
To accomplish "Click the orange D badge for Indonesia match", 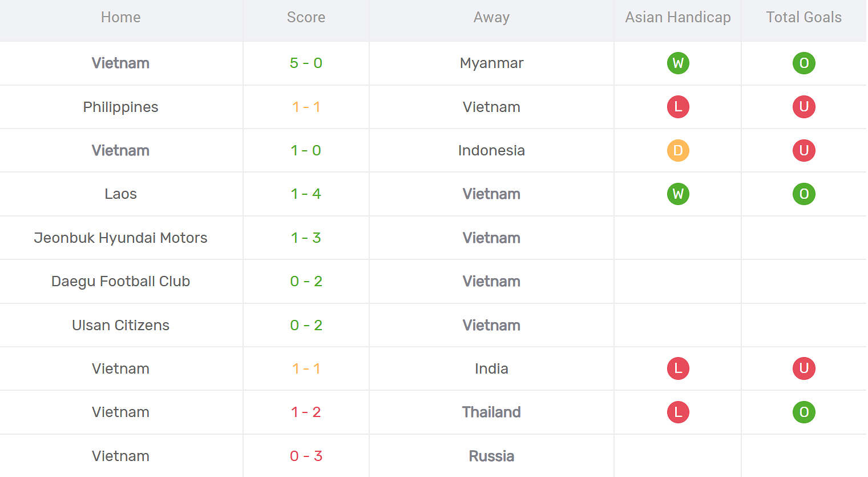I will [x=678, y=150].
